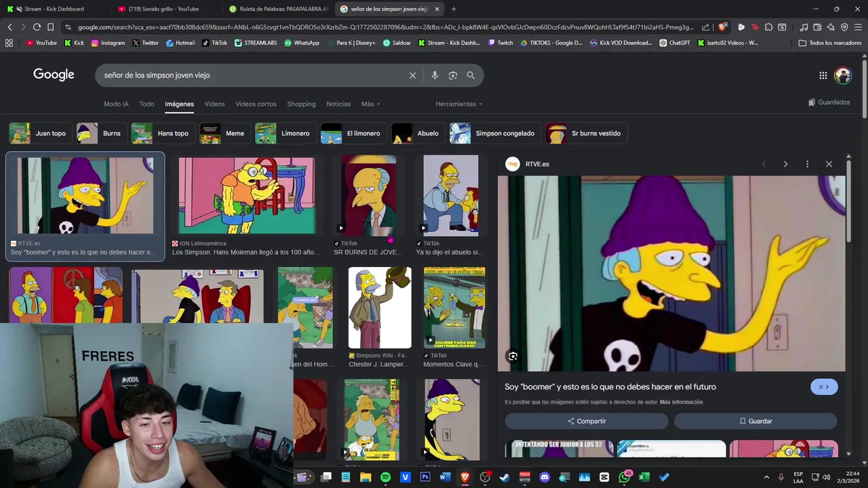Open Photoshop from the taskbar
Image resolution: width=868 pixels, height=488 pixels.
click(425, 477)
